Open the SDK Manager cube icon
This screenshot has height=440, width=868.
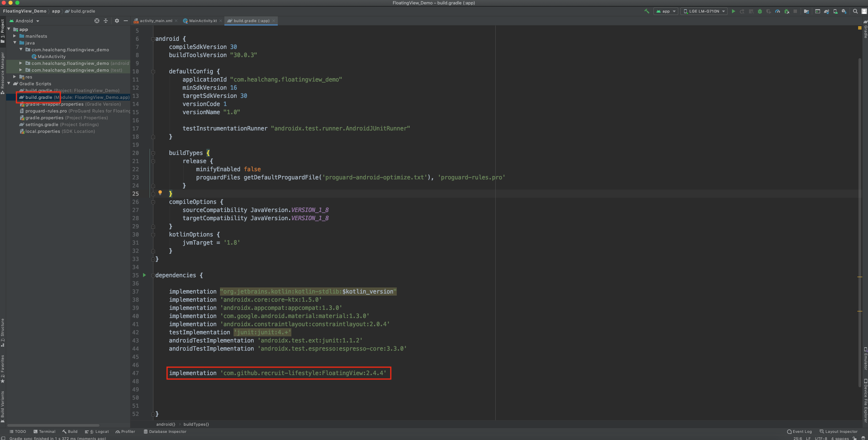click(844, 11)
